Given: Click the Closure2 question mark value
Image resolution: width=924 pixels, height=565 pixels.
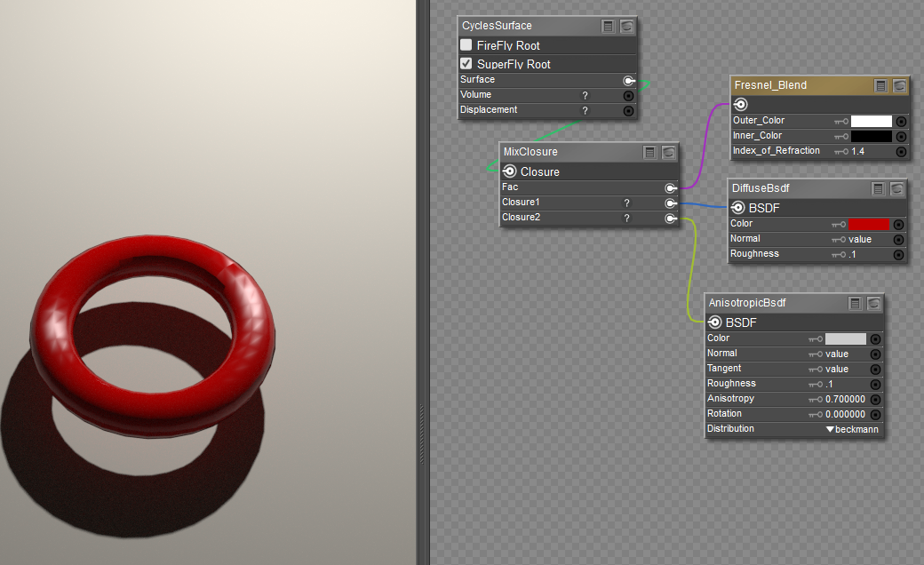Looking at the screenshot, I should coord(627,219).
